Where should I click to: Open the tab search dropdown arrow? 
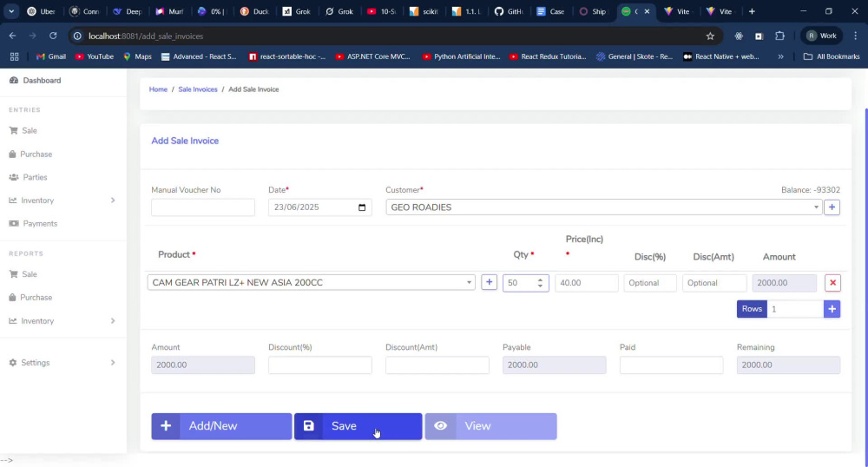11,11
